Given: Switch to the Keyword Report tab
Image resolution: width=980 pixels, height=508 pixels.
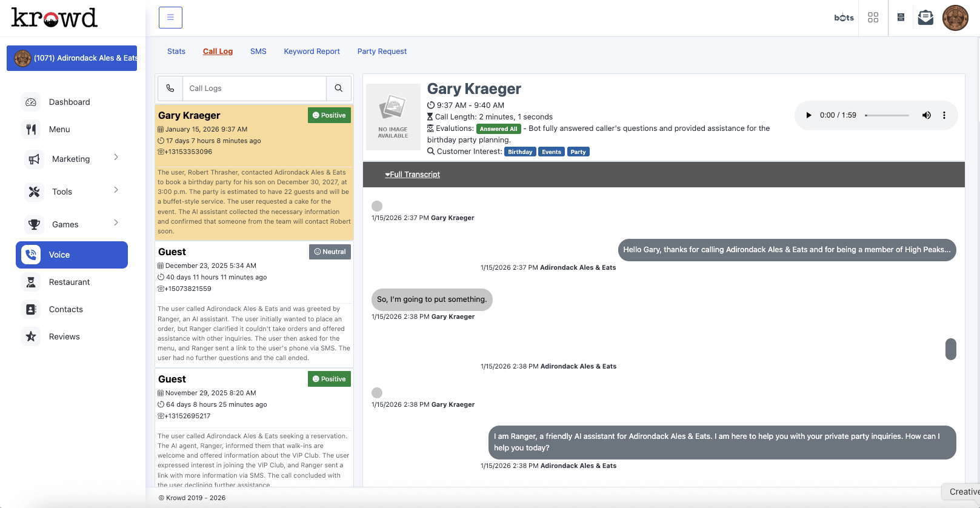Looking at the screenshot, I should pos(312,52).
